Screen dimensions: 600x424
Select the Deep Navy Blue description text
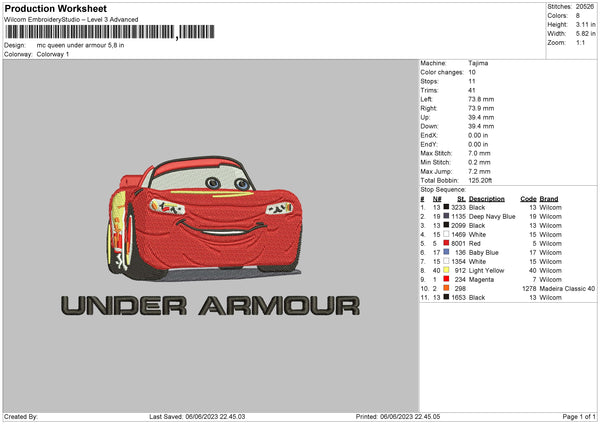[x=492, y=216]
